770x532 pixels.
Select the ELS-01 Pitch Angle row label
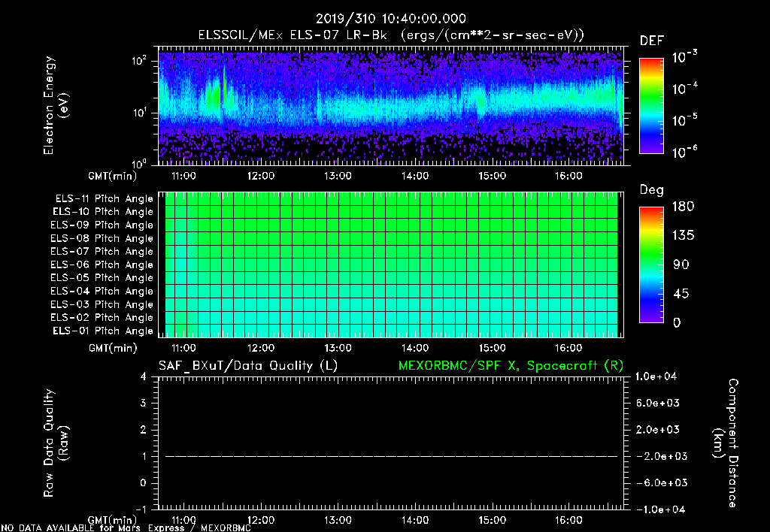point(103,331)
